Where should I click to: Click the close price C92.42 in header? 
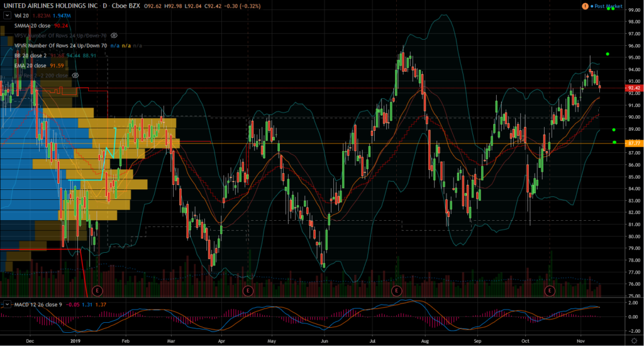pyautogui.click(x=213, y=6)
